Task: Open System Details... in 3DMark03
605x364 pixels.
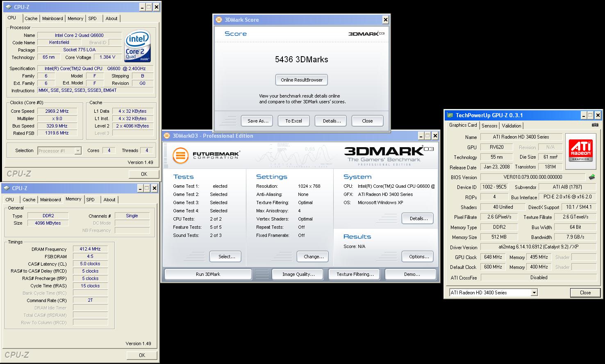Action: [418, 218]
